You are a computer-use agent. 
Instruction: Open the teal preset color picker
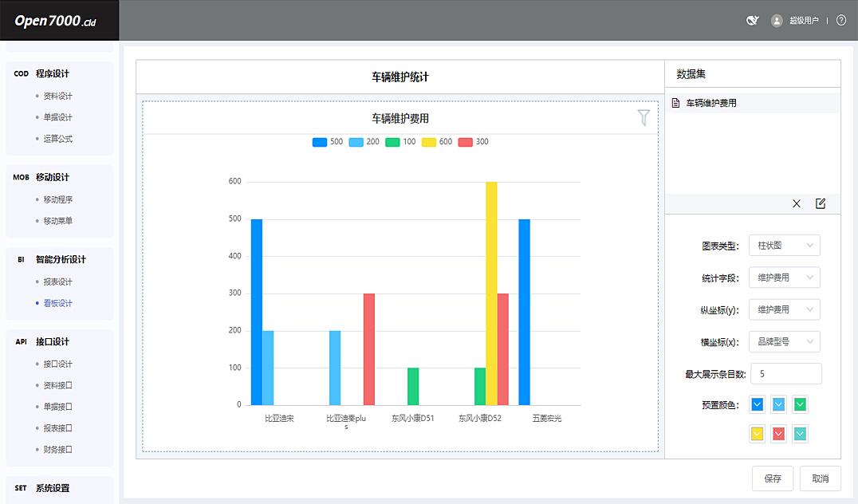click(800, 434)
